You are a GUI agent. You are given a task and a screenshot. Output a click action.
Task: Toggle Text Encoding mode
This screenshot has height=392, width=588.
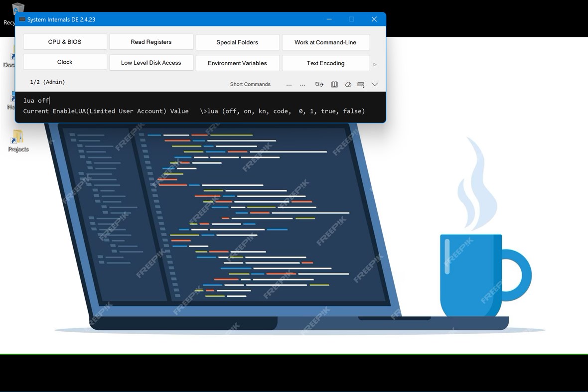(x=326, y=63)
